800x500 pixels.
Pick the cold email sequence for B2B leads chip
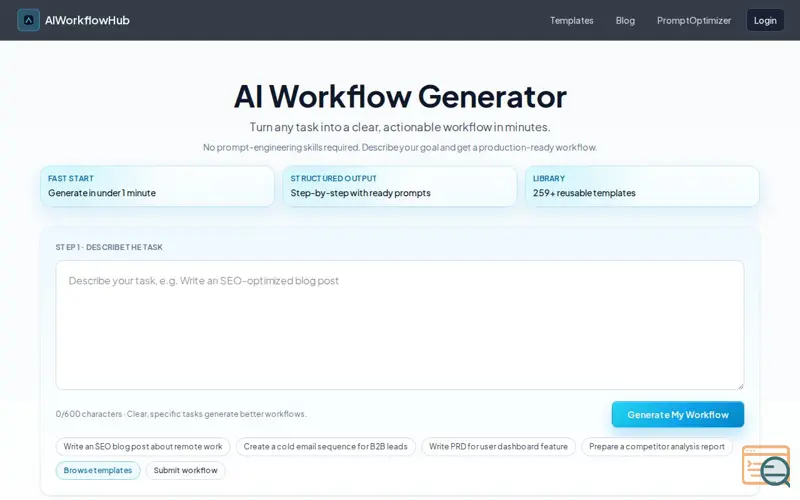tap(326, 446)
